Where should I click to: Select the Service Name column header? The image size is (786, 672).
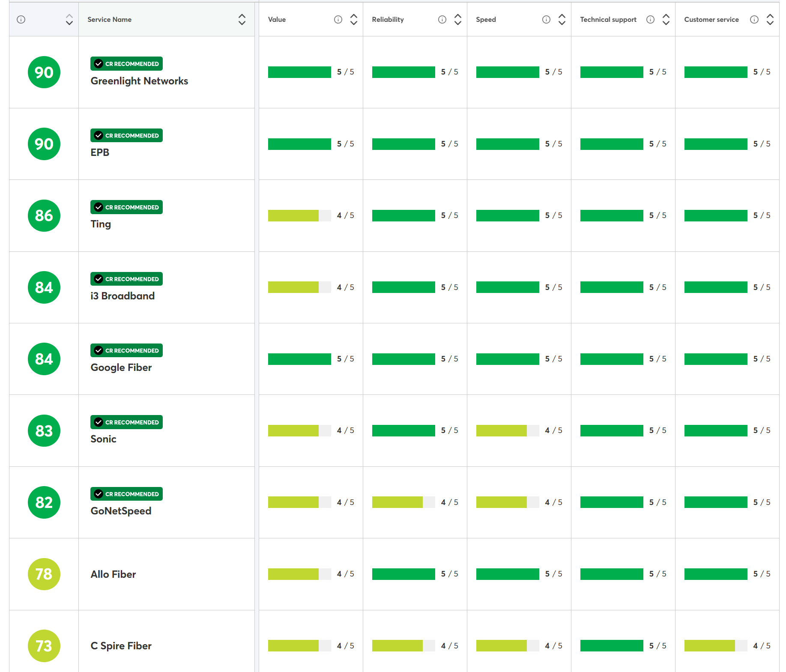tap(109, 20)
